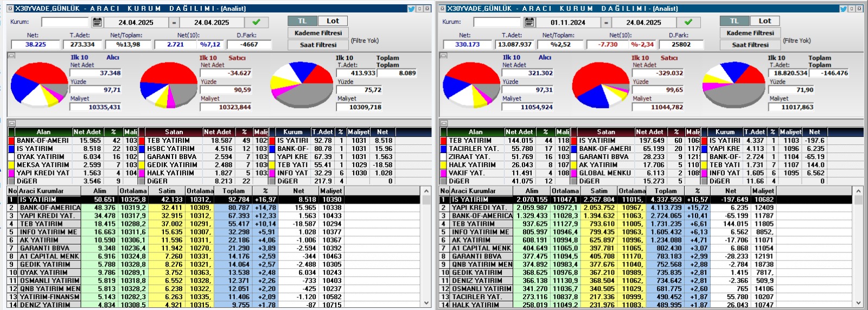
Task: Sort by Net column in right window's bottom table
Action: click(731, 191)
